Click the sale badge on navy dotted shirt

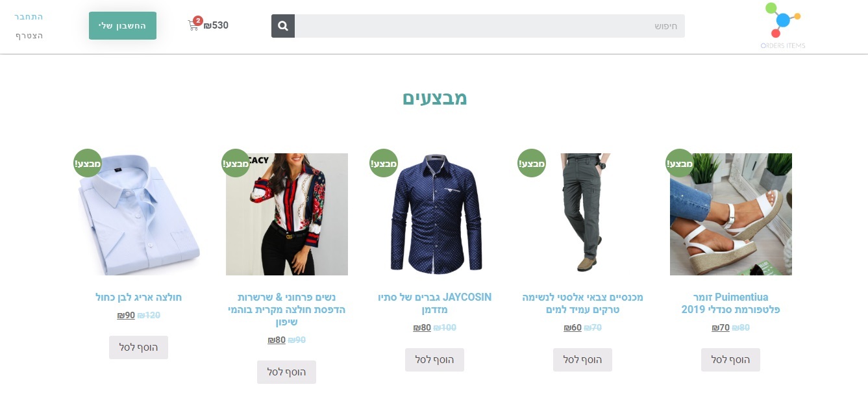(x=384, y=163)
